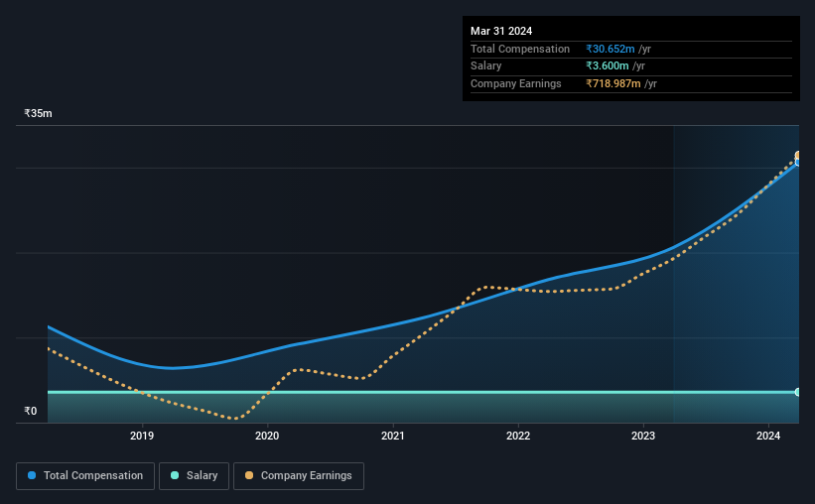Screen dimensions: 815x504
Task: Click the orange earnings endpoint marker at 2024
Action: [797, 156]
